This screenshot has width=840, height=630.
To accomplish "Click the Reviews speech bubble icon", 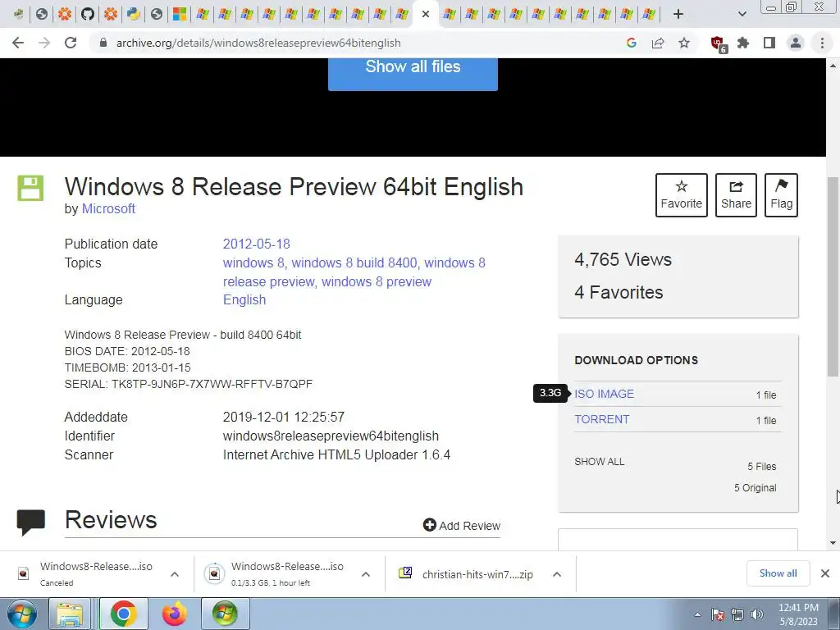I will tap(30, 523).
